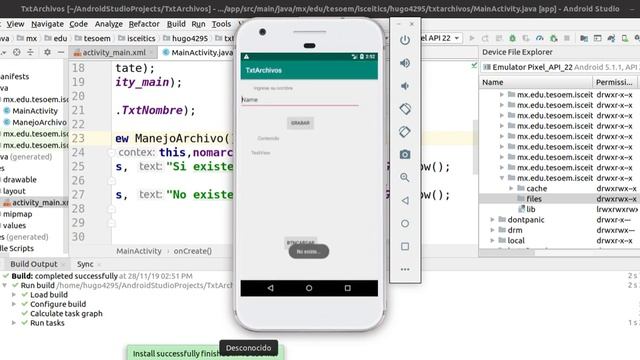Image resolution: width=640 pixels, height=360 pixels.
Task: Open the Run menu
Action: click(198, 24)
